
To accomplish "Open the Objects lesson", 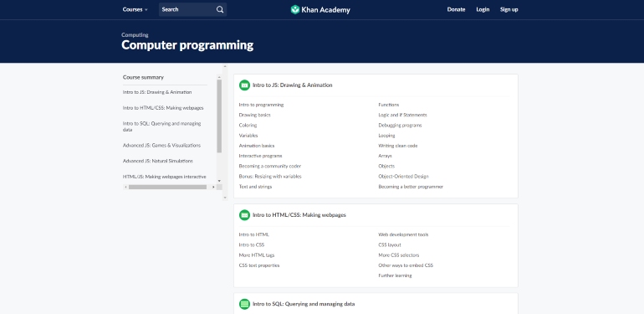I will coord(386,167).
